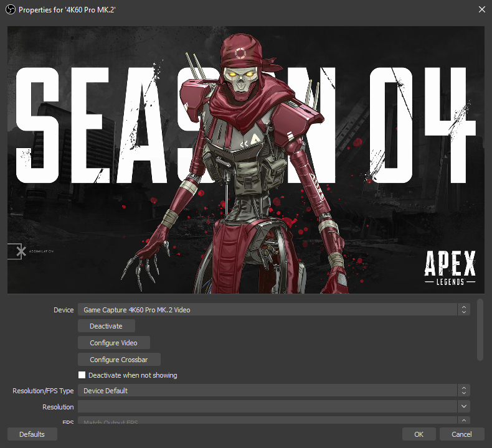Close the Properties dialog window
The width and height of the screenshot is (492, 448).
(481, 10)
